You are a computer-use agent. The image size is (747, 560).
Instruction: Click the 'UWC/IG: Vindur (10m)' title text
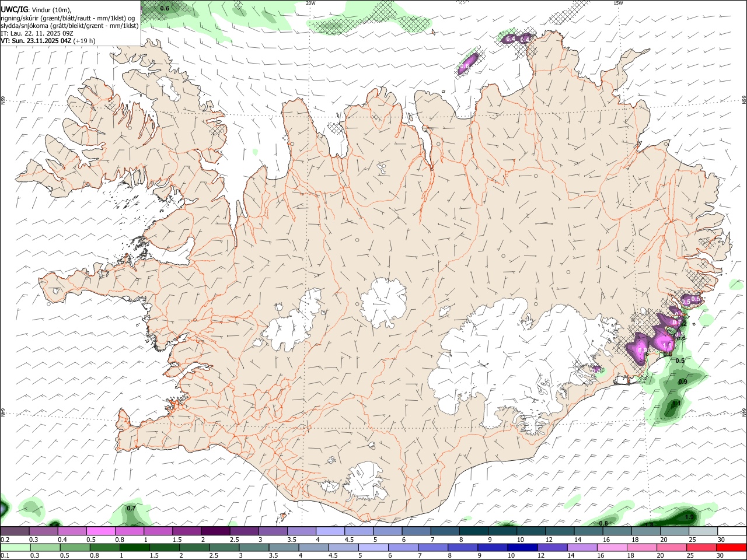[x=36, y=9]
